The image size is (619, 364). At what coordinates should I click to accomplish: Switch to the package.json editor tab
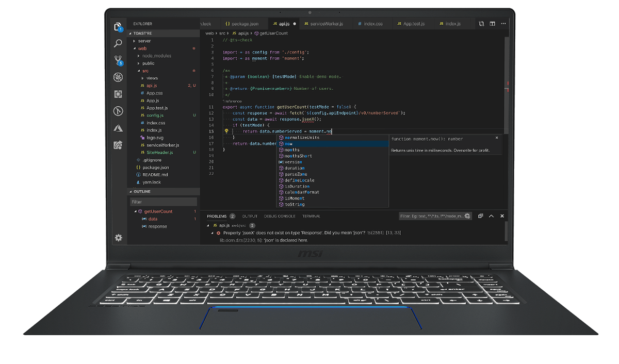point(244,24)
